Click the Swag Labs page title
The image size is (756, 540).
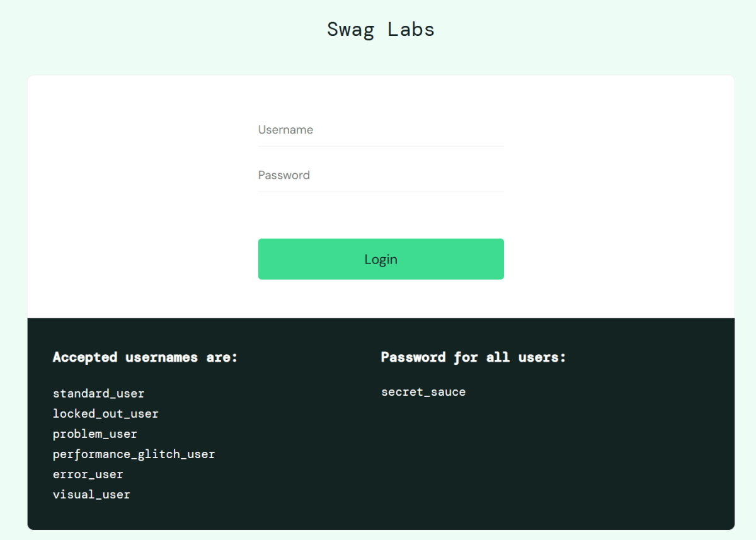click(x=381, y=29)
